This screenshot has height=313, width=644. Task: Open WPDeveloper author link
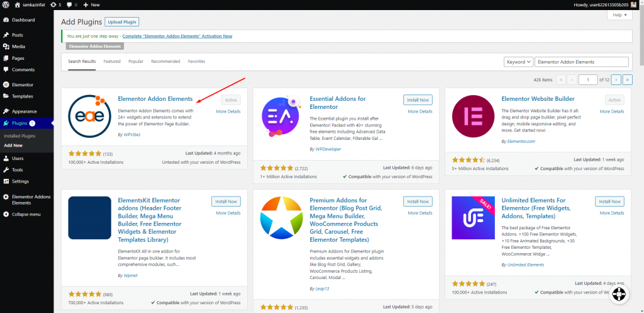pos(328,149)
